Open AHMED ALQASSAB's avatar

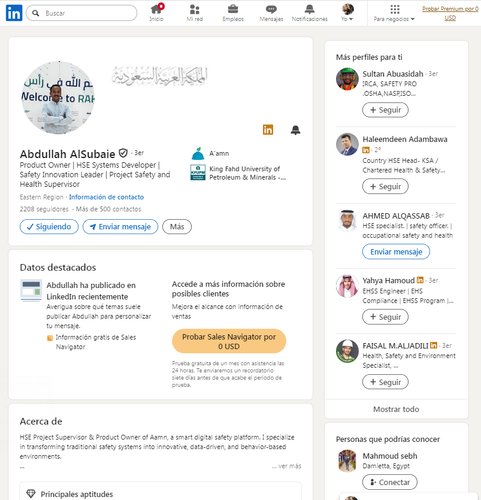click(347, 220)
